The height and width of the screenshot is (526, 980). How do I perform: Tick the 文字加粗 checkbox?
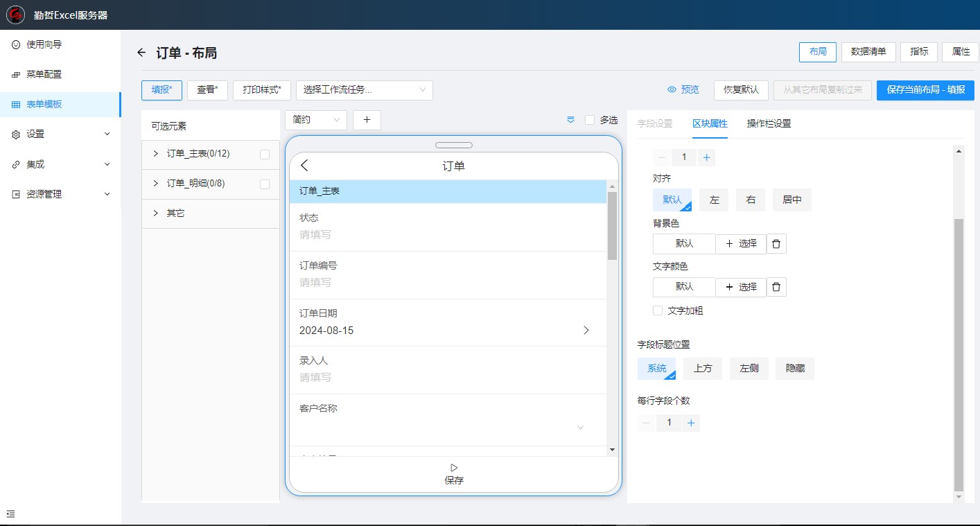[658, 310]
